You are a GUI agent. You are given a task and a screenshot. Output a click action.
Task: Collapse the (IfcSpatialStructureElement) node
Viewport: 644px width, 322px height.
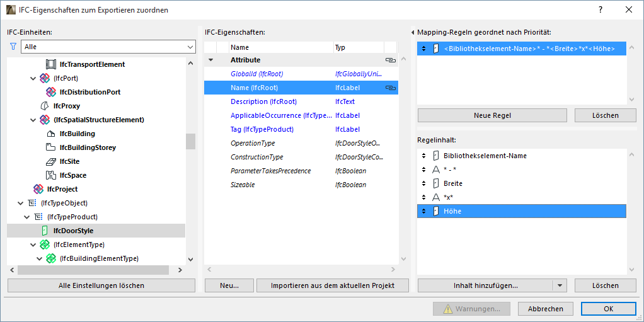click(x=33, y=120)
